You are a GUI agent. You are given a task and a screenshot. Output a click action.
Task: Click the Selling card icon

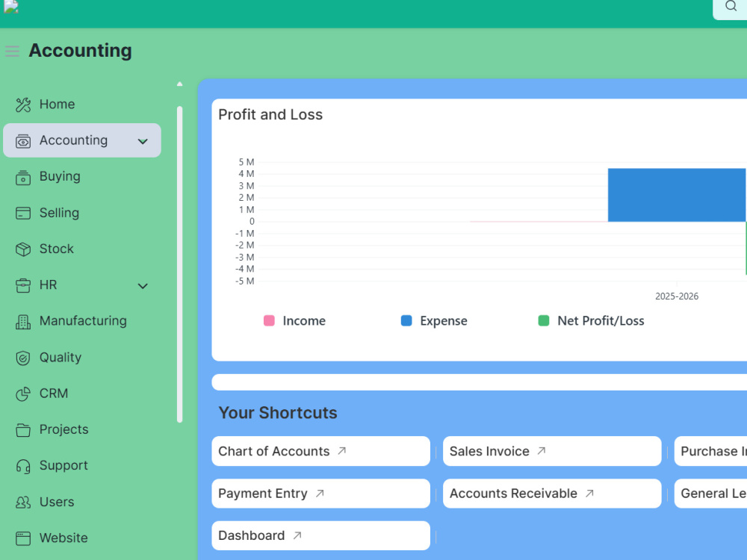[x=23, y=214]
